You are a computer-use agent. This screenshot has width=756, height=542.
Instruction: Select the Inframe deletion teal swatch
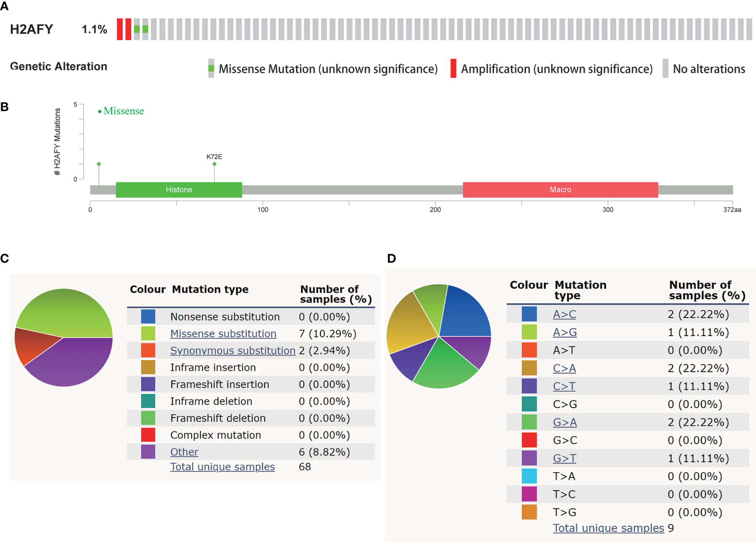click(x=148, y=401)
